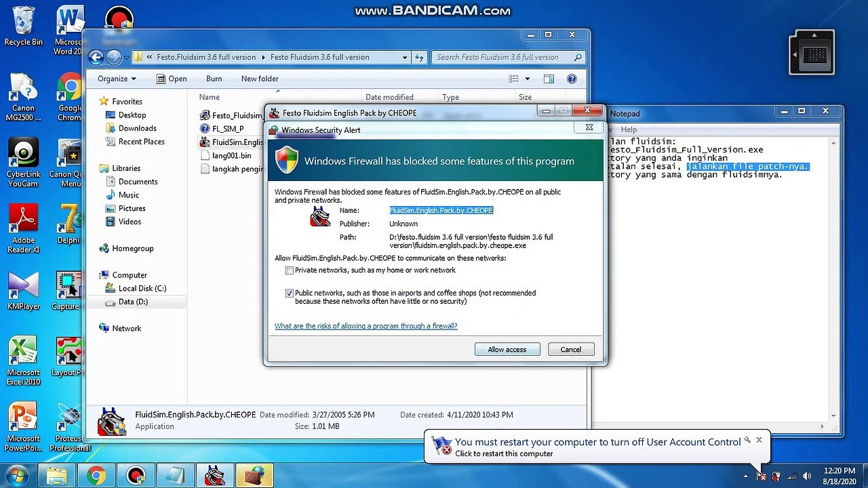868x488 pixels.
Task: Click the Adobe Reader XI desktop icon
Action: point(23,229)
